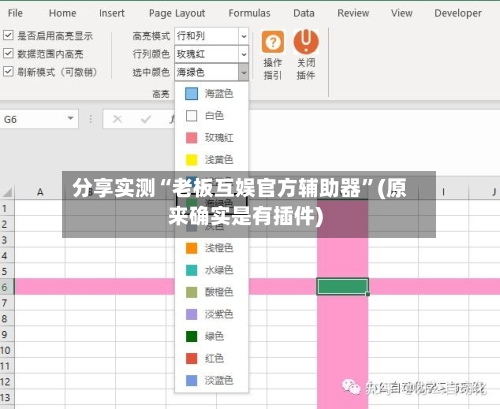Select 浅橙色 in the color list
The image size is (500, 409).
click(212, 248)
